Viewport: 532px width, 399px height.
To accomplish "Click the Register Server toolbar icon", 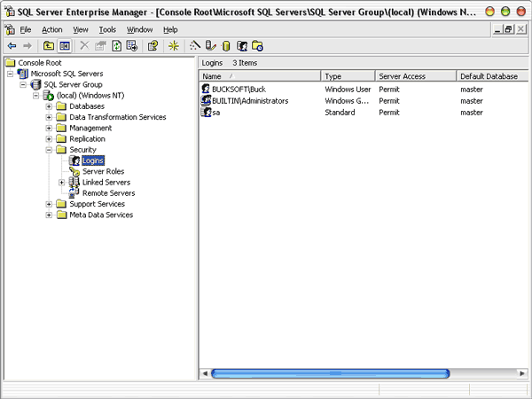I will point(210,46).
